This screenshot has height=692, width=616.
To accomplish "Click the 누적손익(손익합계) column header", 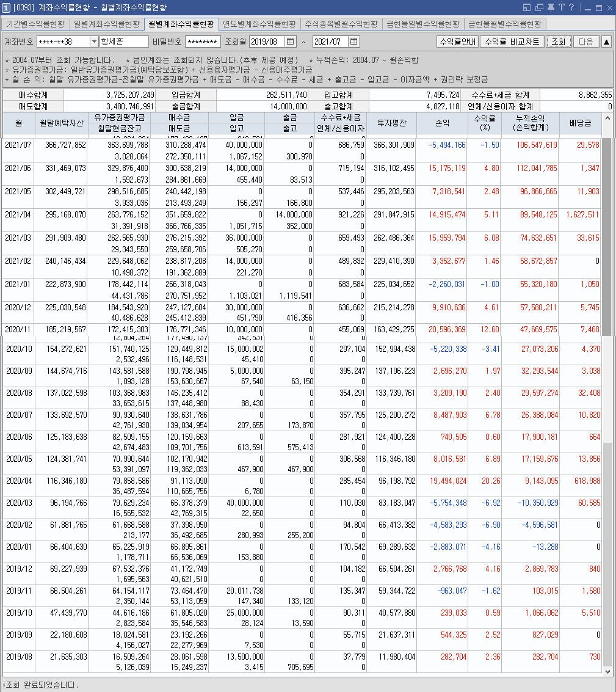I will pos(531,123).
